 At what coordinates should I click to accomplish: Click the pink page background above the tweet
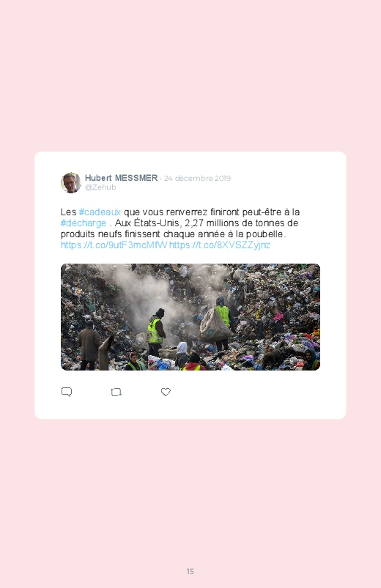pos(190,75)
